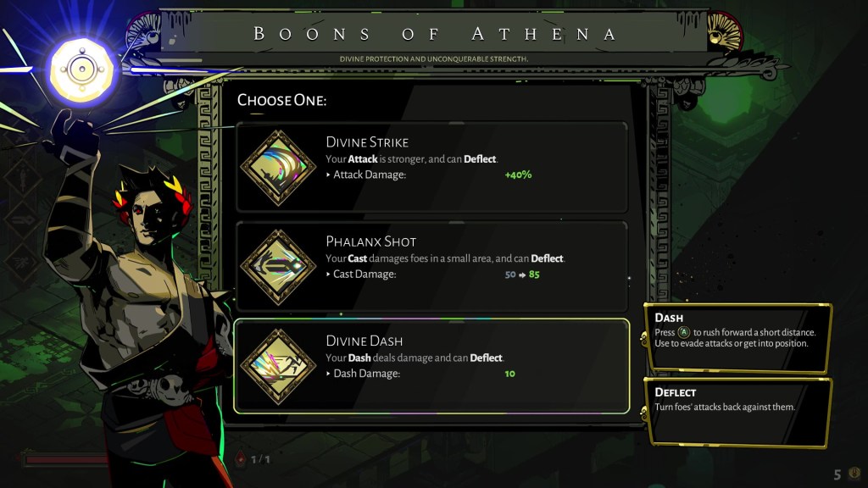
Task: Pick the Phalanx Shot boon title
Action: [370, 241]
